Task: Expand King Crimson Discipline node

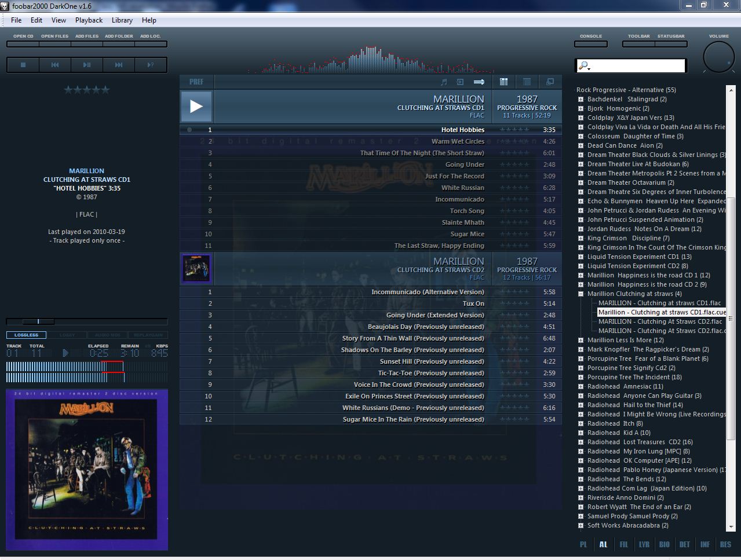Action: pyautogui.click(x=581, y=238)
